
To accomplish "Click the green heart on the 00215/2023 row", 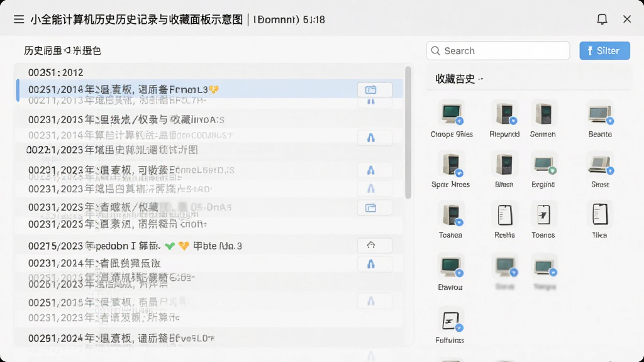I will click(170, 246).
